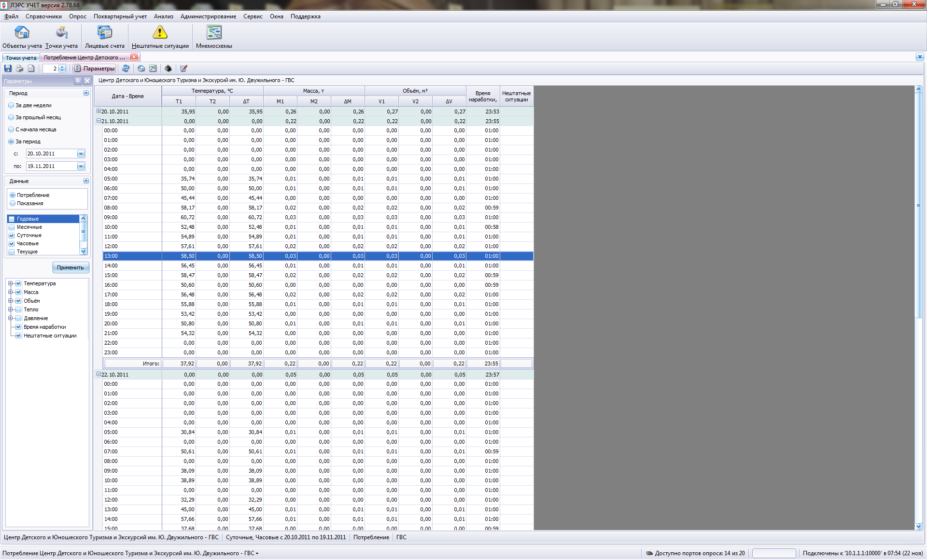Collapse the 21.10.2011 day row

[x=98, y=121]
